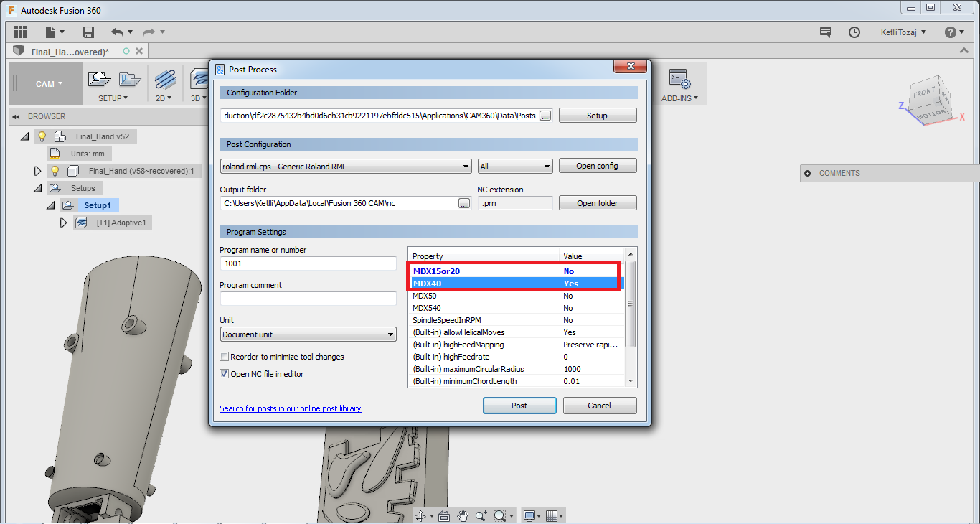The height and width of the screenshot is (524, 980).
Task: Open the ADD-INS toolbar menu
Action: tap(680, 98)
